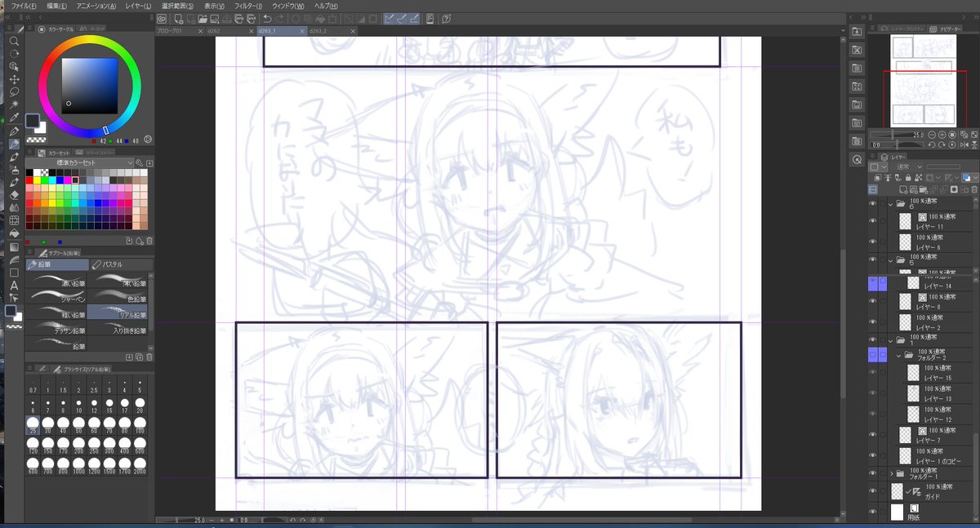The width and height of the screenshot is (980, 528).
Task: Select the Move layer tool
Action: pos(14,79)
